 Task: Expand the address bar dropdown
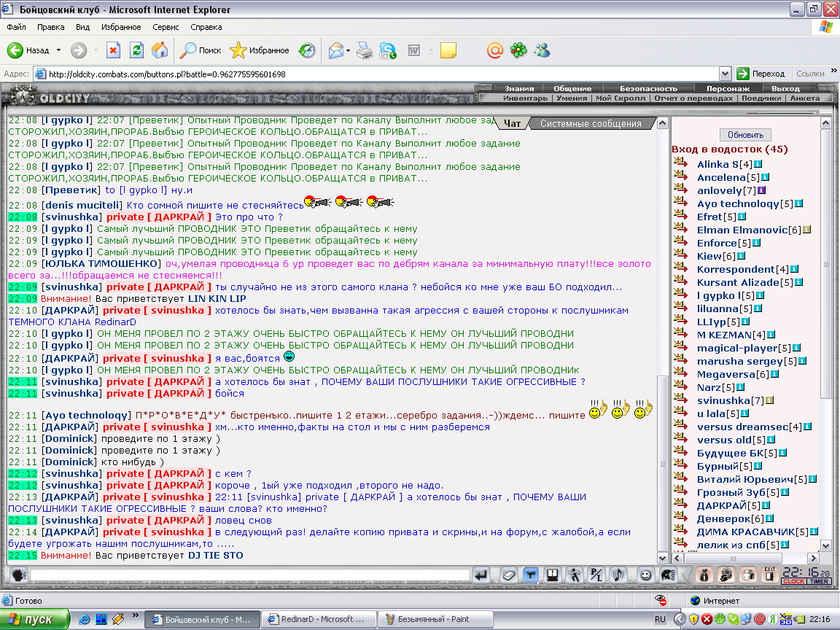[x=725, y=74]
